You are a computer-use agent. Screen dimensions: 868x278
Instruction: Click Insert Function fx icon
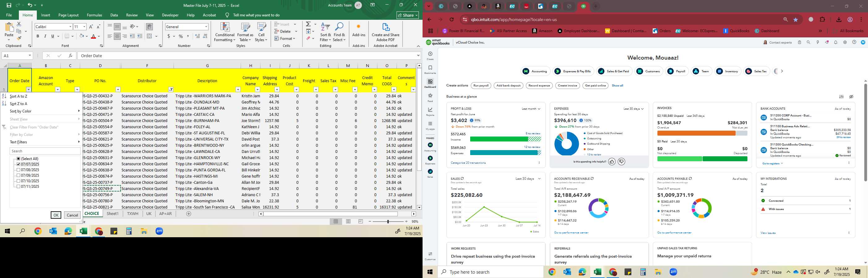coord(71,56)
